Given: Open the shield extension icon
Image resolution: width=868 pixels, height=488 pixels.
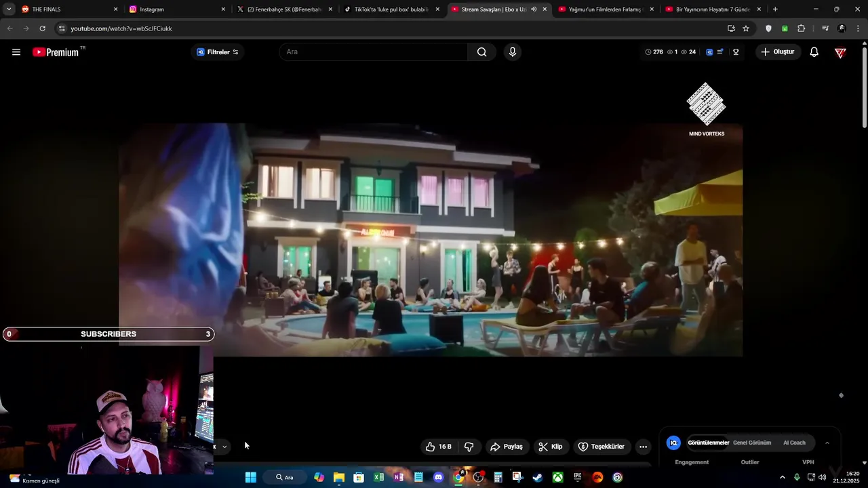Looking at the screenshot, I should 768,28.
